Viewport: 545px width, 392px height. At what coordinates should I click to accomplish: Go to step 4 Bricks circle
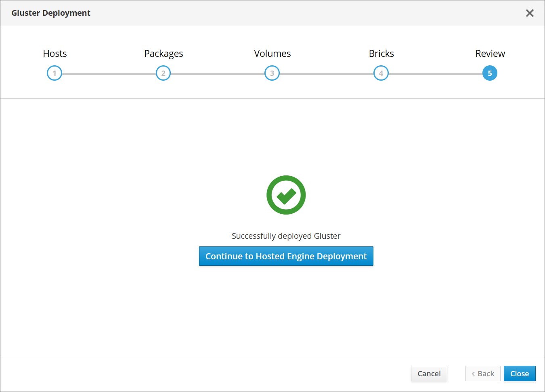point(381,73)
